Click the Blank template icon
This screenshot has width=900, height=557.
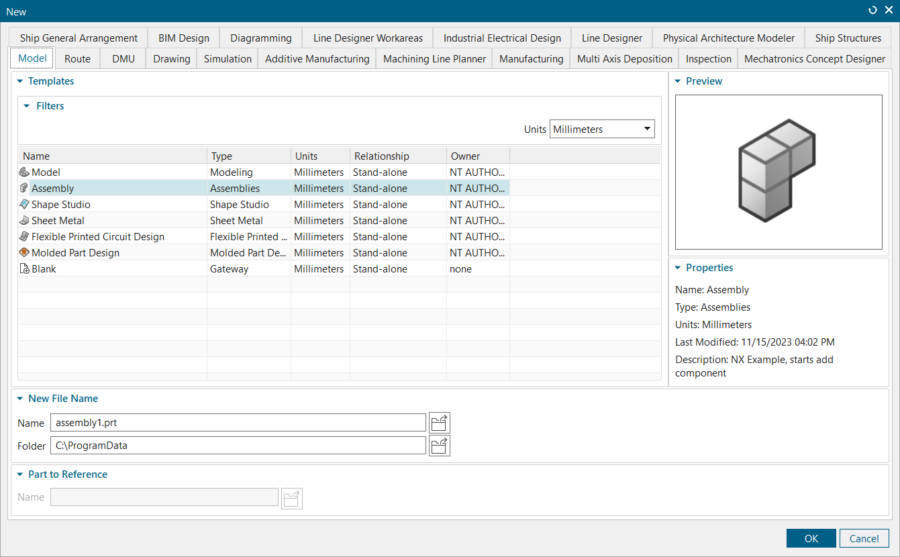pos(24,269)
